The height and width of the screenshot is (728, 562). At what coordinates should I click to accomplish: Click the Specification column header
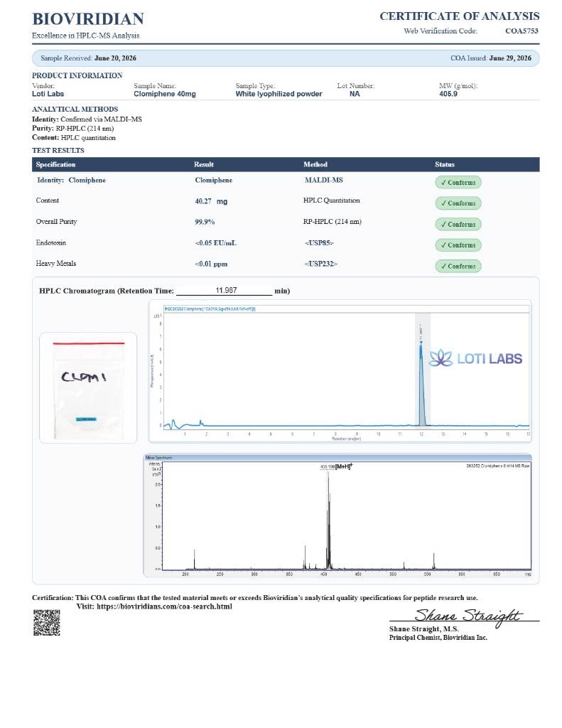[x=55, y=164]
